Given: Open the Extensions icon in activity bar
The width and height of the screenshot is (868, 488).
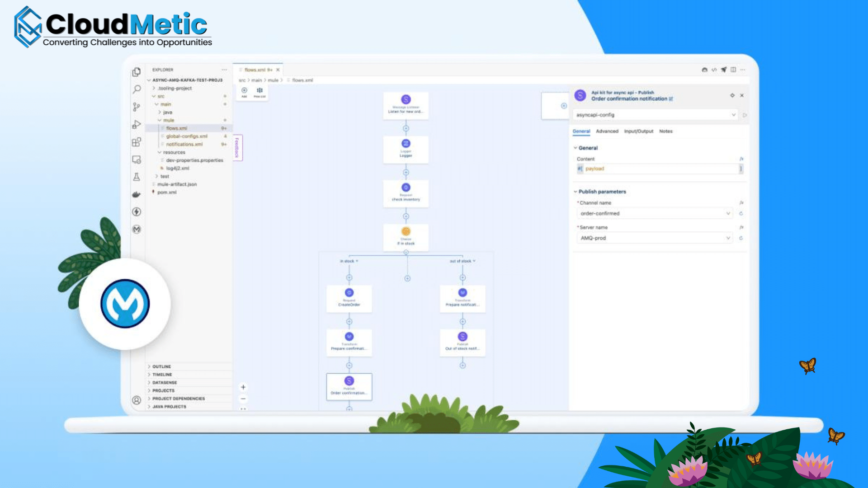Looking at the screenshot, I should click(x=137, y=142).
